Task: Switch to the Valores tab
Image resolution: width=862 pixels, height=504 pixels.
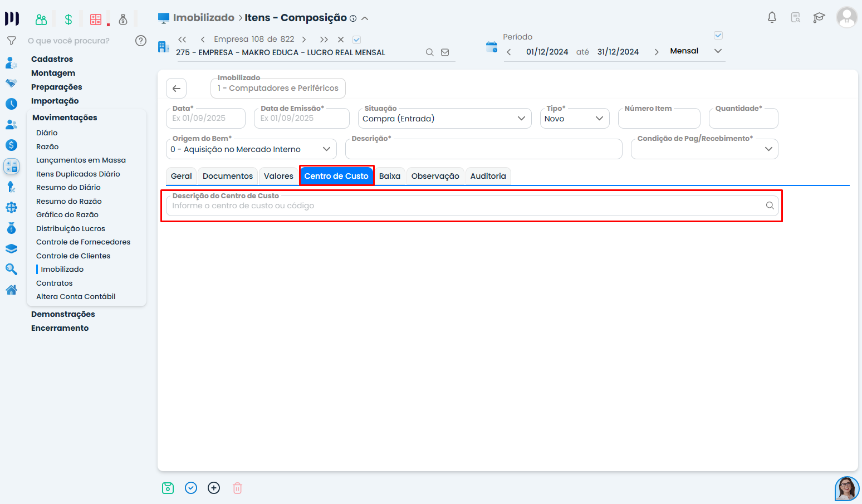Action: [278, 176]
